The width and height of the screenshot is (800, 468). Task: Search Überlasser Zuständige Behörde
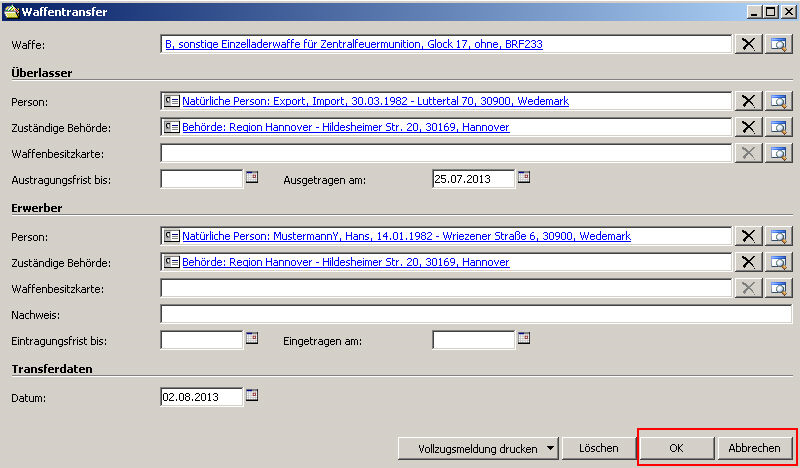click(x=778, y=127)
